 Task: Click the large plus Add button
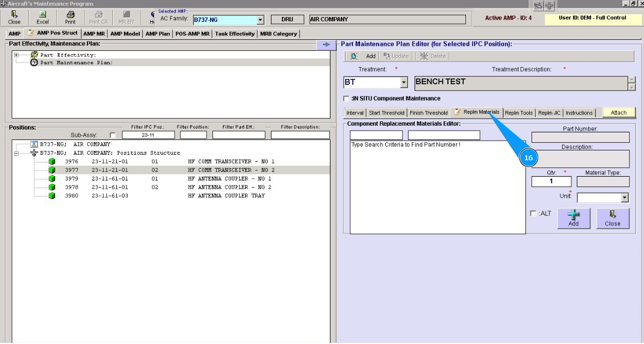pos(574,218)
